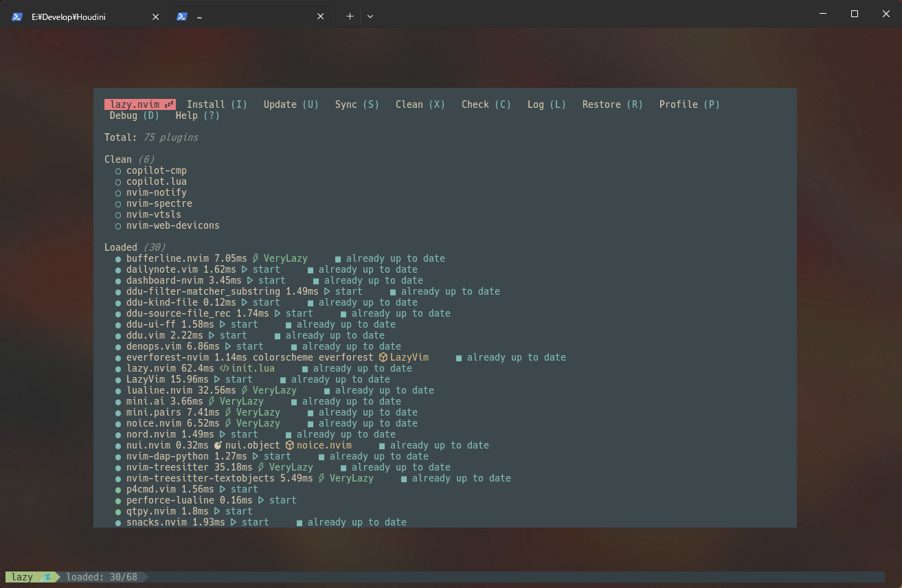The width and height of the screenshot is (902, 588).
Task: Click the start icon on p4cmd.vim row
Action: click(x=223, y=489)
